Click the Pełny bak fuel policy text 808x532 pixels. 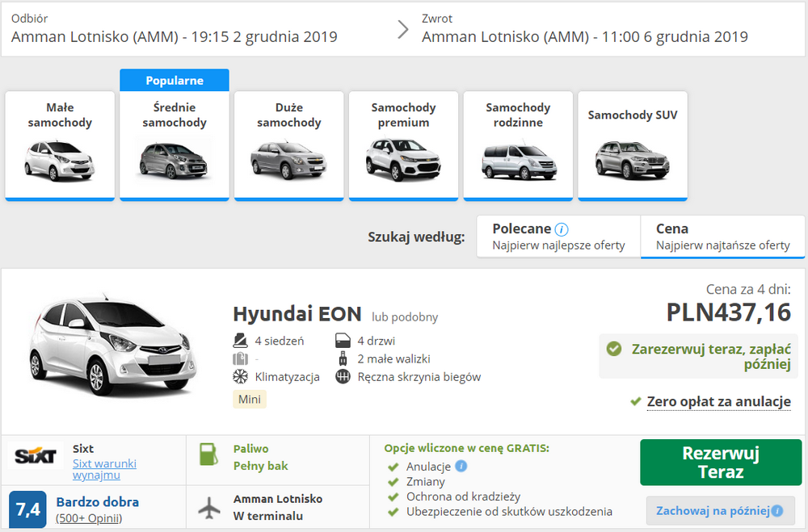[260, 466]
